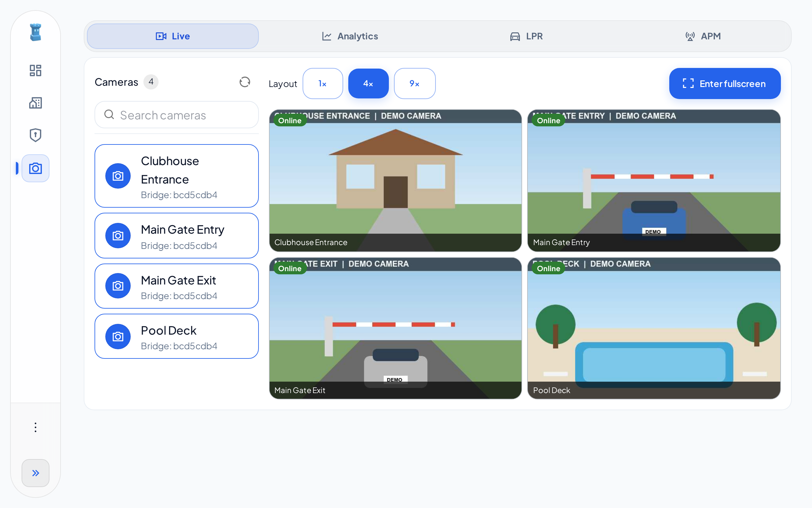Open the APM tab

pyautogui.click(x=703, y=36)
